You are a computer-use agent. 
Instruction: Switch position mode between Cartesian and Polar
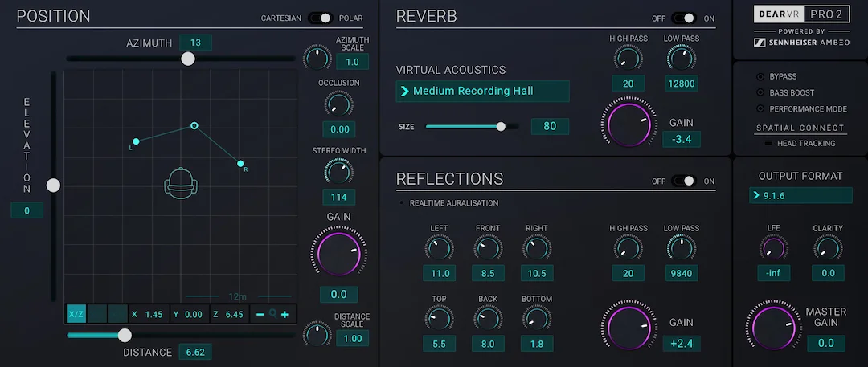(x=320, y=18)
